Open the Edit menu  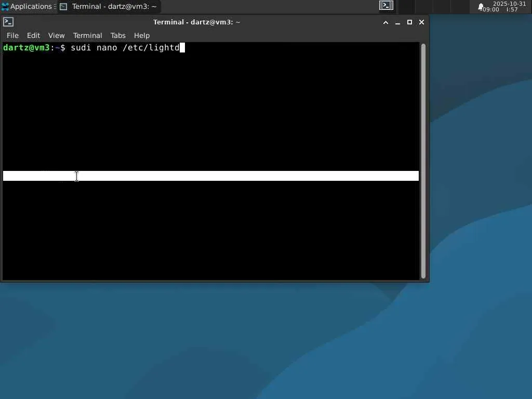(33, 35)
